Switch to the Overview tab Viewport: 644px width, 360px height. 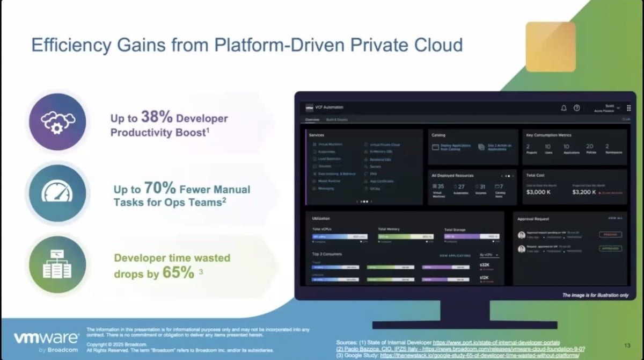312,119
